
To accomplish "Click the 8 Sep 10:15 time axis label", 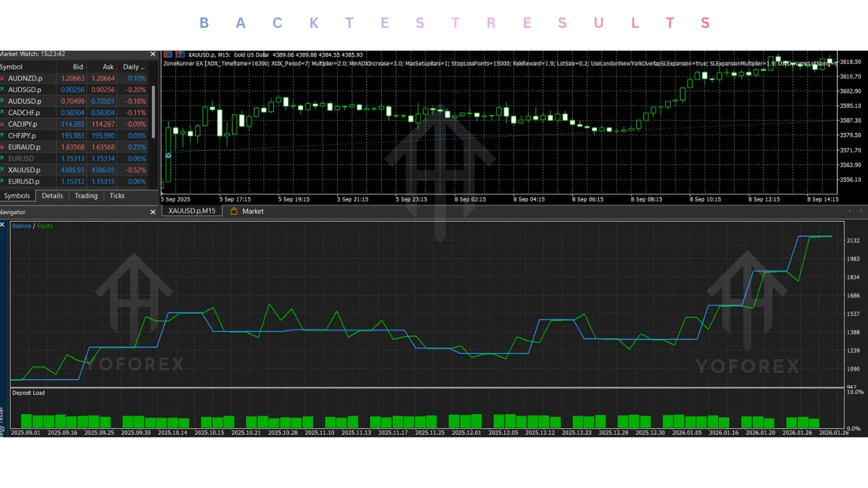I will pos(705,199).
